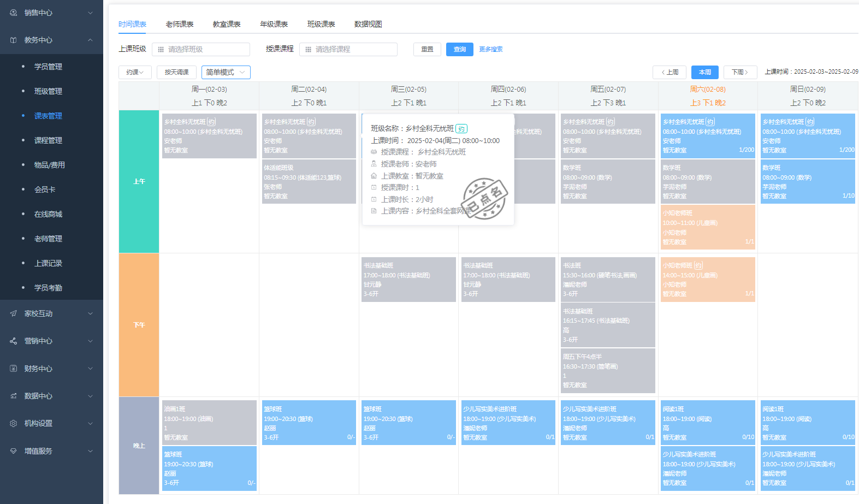Open Monday evening 篮球班 card
This screenshot has width=859, height=504.
point(209,469)
